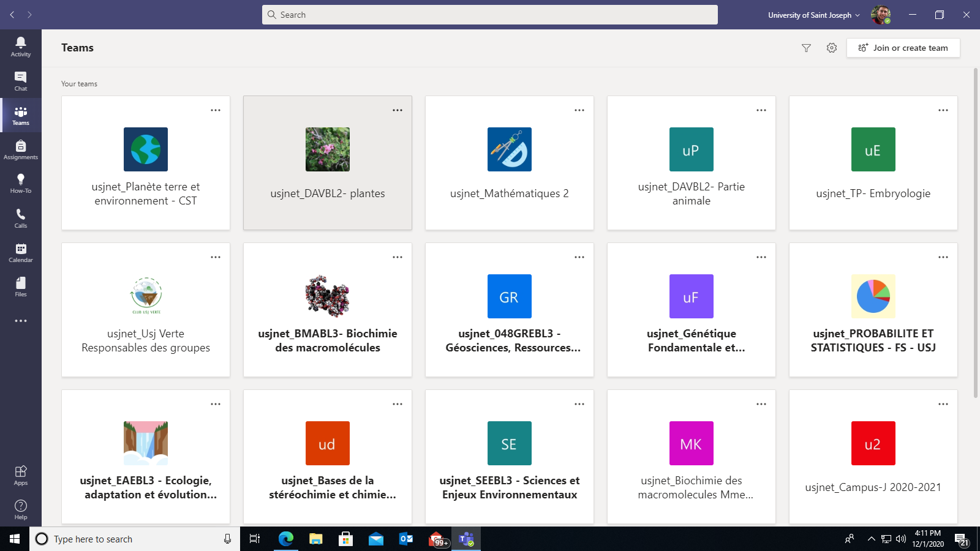Open the Calendar
Viewport: 980px width, 551px height.
click(21, 252)
